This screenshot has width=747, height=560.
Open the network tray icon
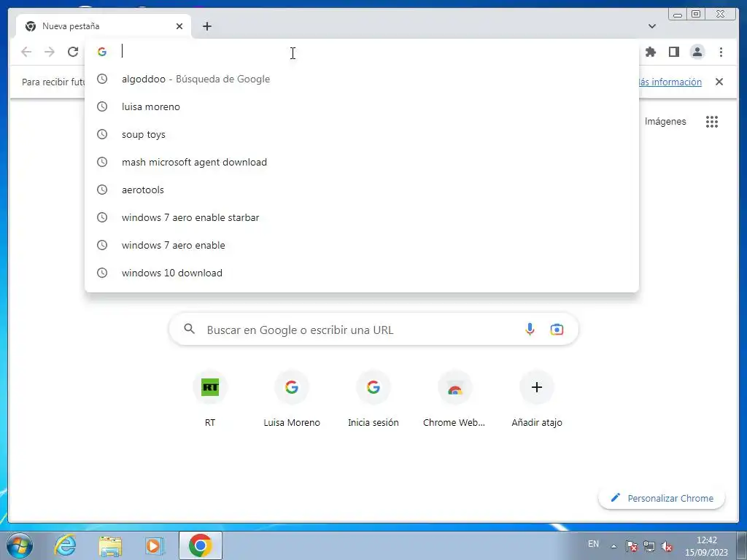649,546
